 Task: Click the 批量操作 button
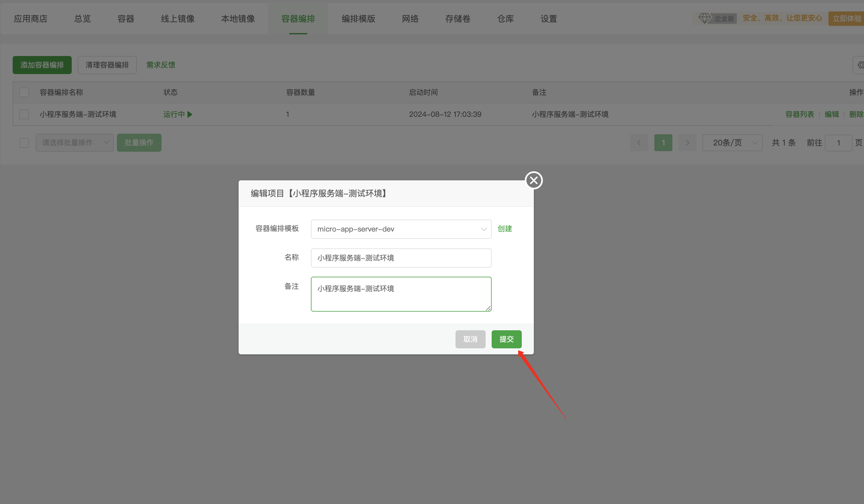139,142
